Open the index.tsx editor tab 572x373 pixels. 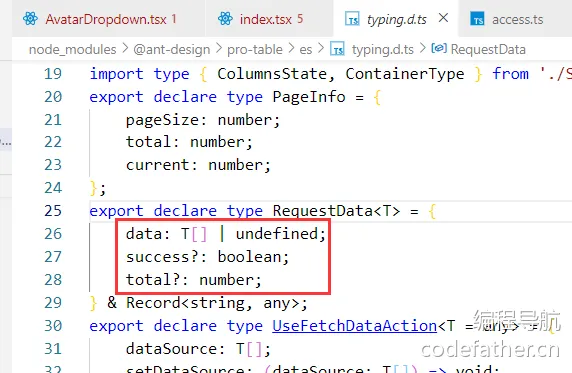click(269, 19)
